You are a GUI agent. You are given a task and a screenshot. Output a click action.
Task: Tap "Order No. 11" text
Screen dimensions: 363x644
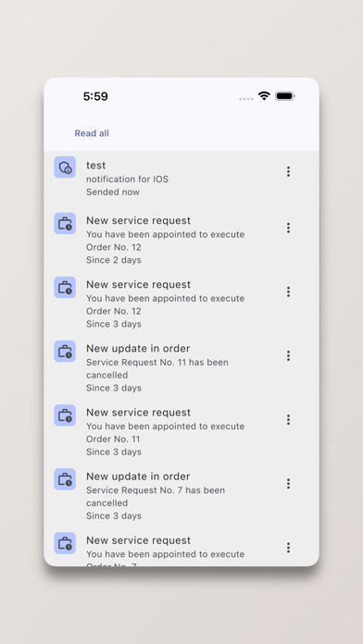coord(113,440)
